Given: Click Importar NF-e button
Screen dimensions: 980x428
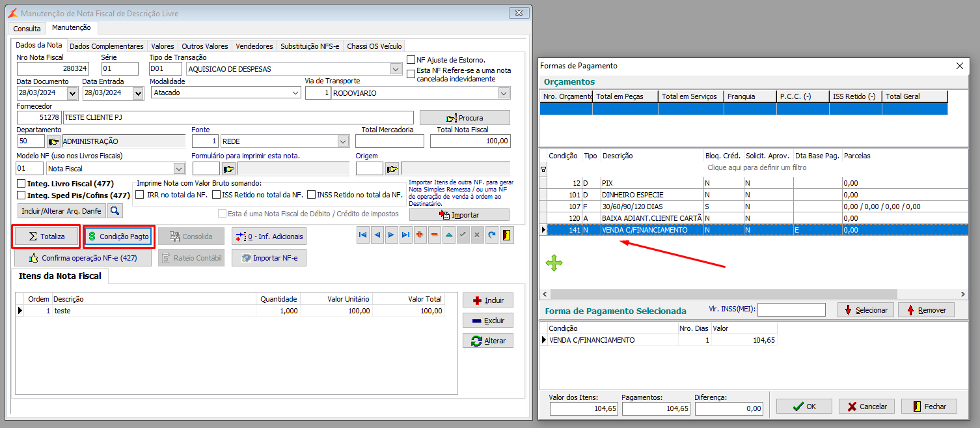Looking at the screenshot, I should coord(269,258).
